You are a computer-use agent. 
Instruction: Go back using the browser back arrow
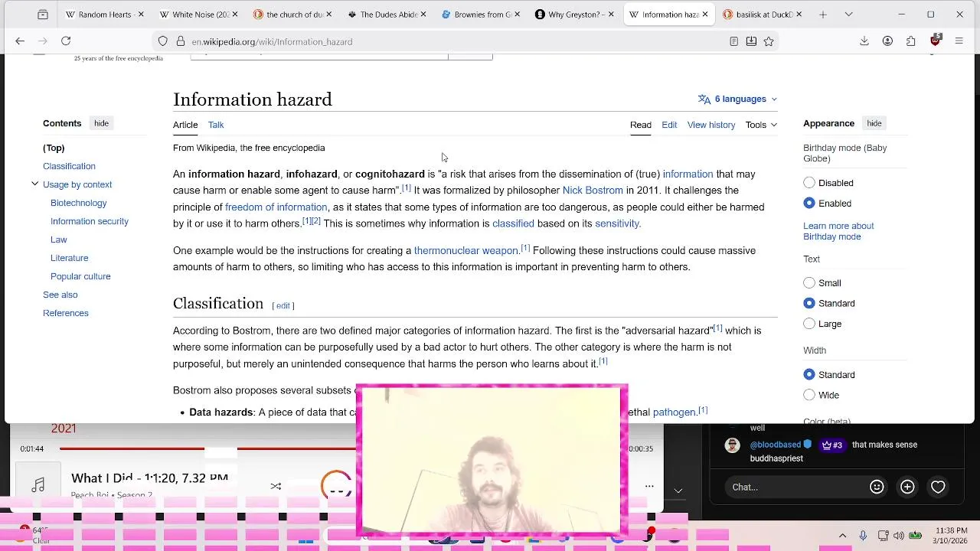click(x=20, y=41)
